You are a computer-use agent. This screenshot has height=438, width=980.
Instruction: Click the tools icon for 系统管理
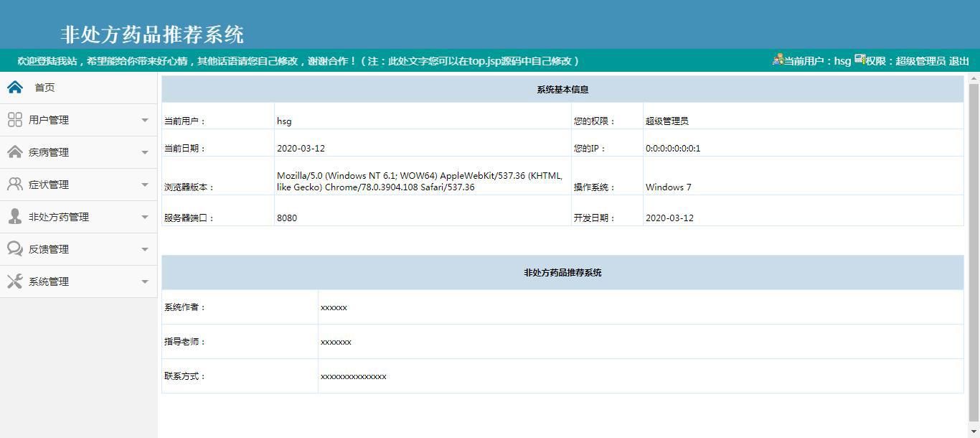pyautogui.click(x=15, y=281)
